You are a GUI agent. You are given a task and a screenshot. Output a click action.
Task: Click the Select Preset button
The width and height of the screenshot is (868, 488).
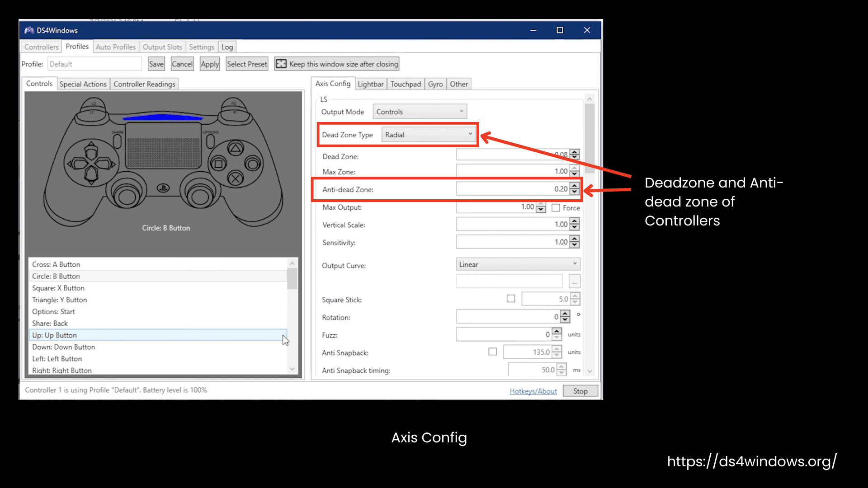click(247, 64)
